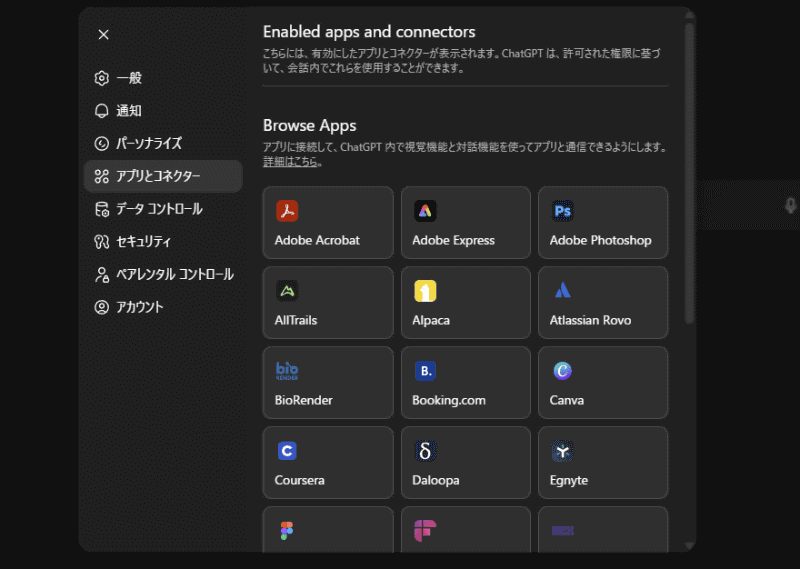The height and width of the screenshot is (569, 800).
Task: Click the AllTrails app icon
Action: coord(287,291)
